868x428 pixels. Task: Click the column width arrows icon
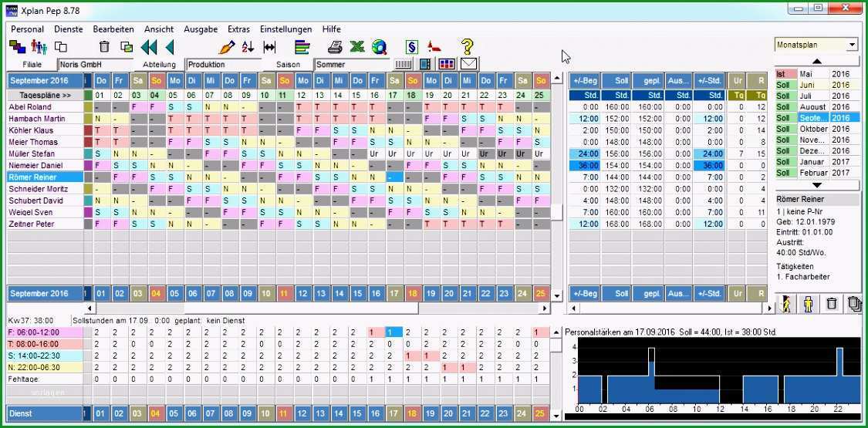[x=269, y=47]
